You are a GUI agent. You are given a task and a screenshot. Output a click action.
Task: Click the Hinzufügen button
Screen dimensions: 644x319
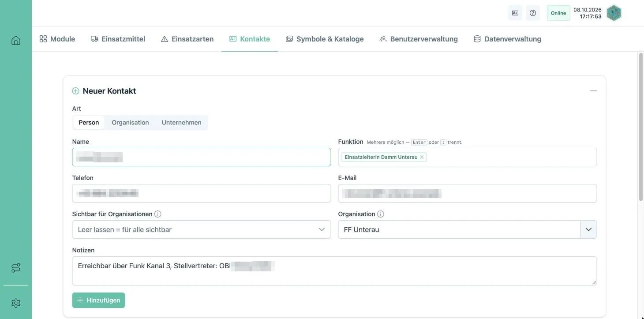[x=99, y=300]
